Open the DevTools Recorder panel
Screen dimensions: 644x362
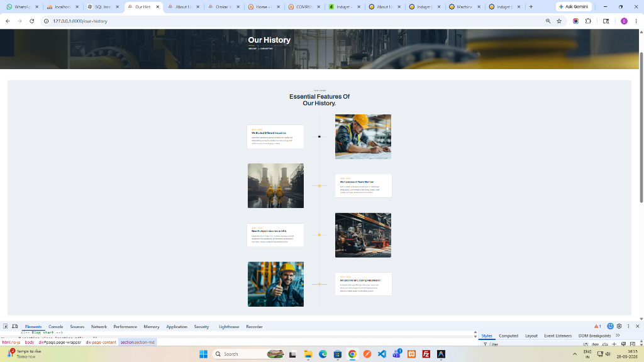[x=254, y=327]
